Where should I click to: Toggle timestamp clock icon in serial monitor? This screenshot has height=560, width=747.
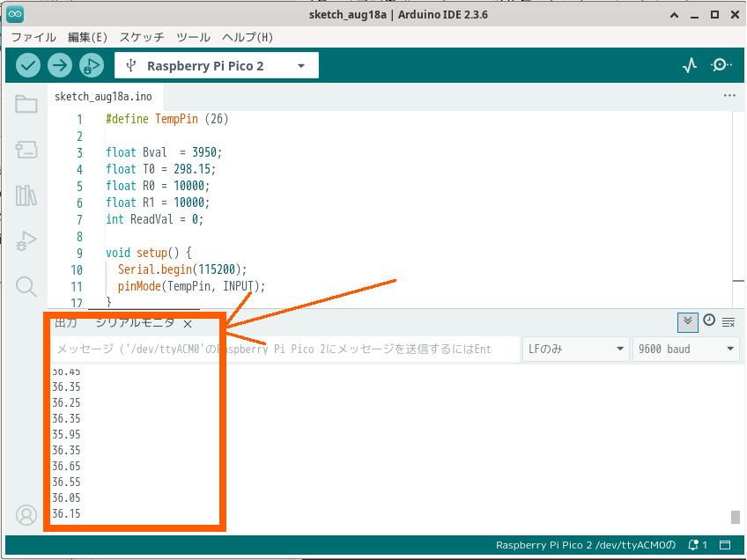709,320
